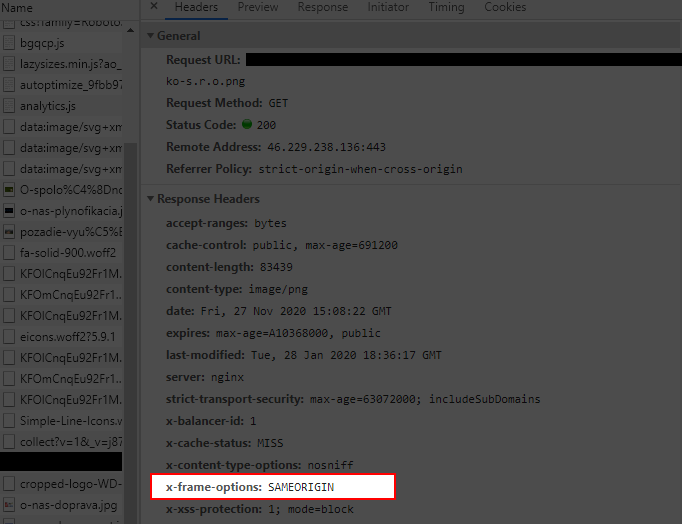Sort requests by the Name column header
The image size is (682, 524).
coord(16,7)
